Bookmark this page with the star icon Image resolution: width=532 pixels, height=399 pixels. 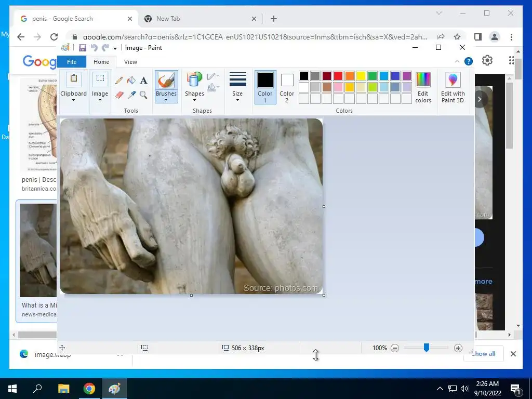click(x=457, y=37)
